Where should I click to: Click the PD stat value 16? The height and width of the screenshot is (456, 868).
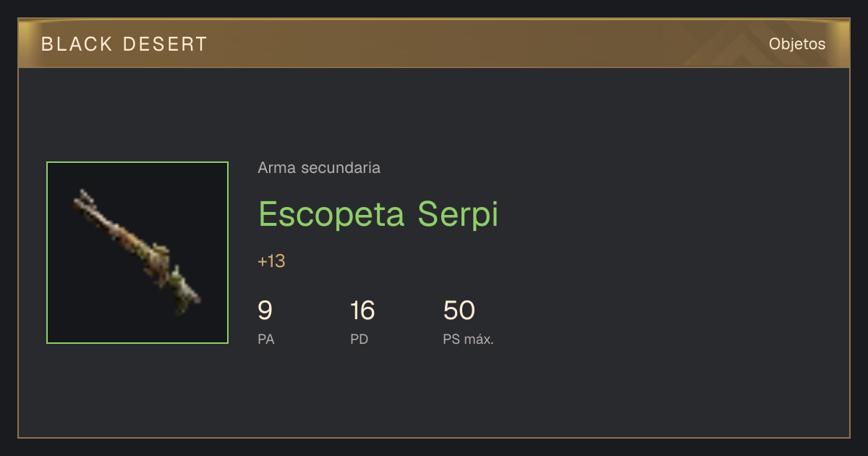[362, 311]
